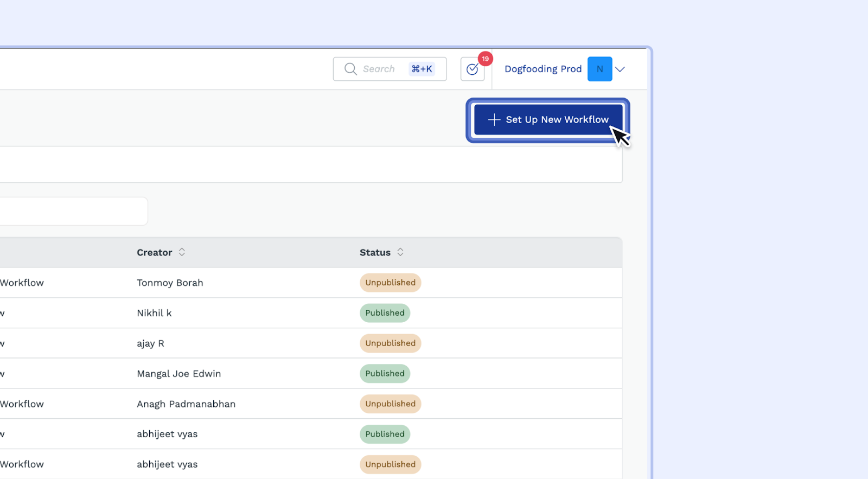The height and width of the screenshot is (479, 868).
Task: Expand the account dropdown chevron
Action: coord(620,69)
